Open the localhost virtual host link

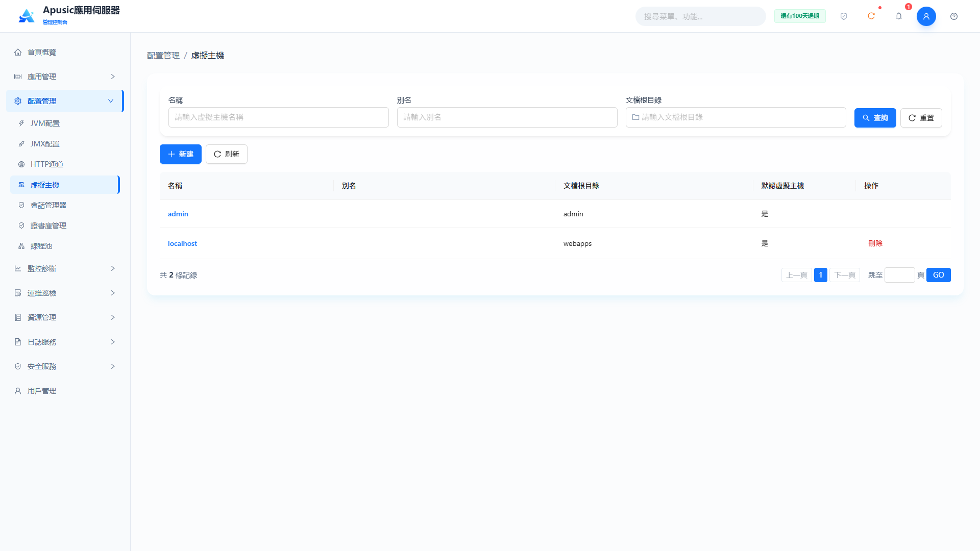click(x=182, y=243)
